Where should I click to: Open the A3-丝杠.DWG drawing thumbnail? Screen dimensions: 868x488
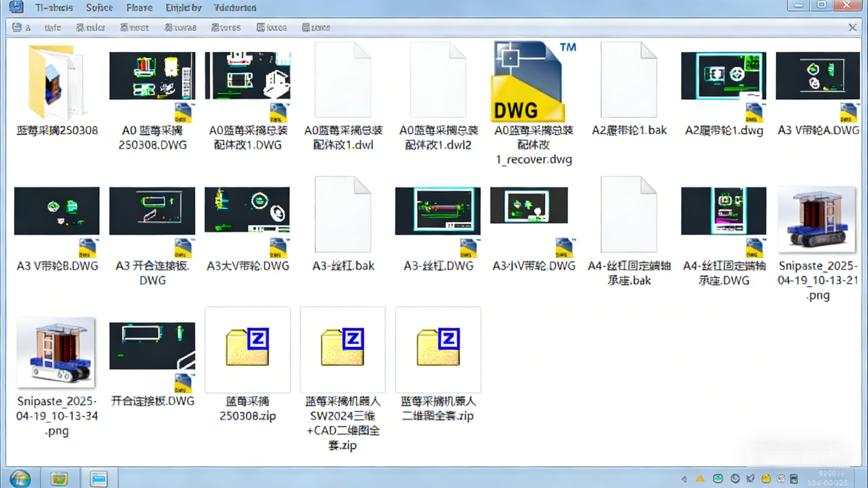click(x=438, y=211)
